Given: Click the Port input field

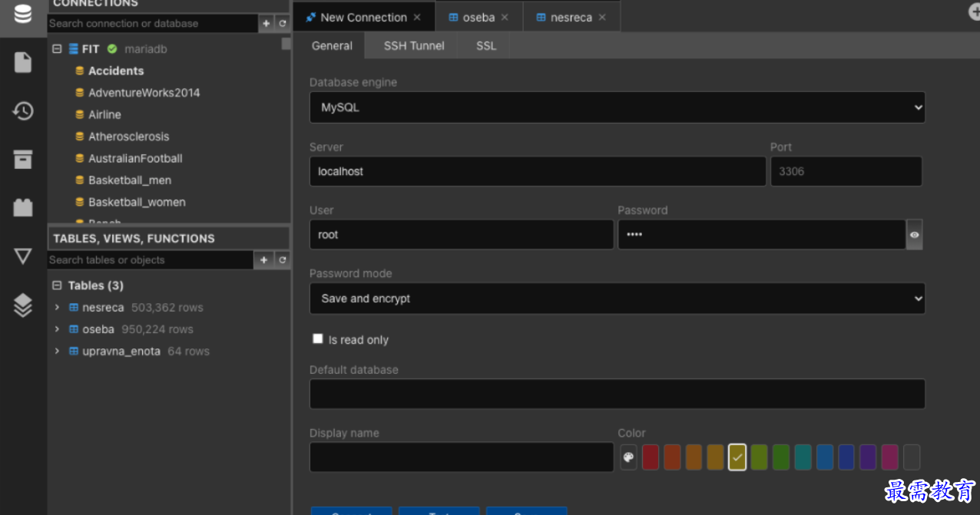Looking at the screenshot, I should [846, 171].
